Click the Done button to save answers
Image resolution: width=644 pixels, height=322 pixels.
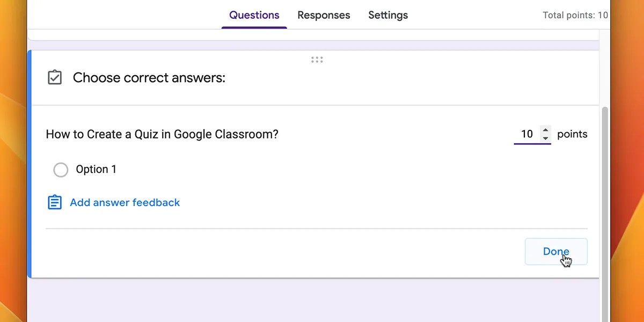tap(556, 251)
